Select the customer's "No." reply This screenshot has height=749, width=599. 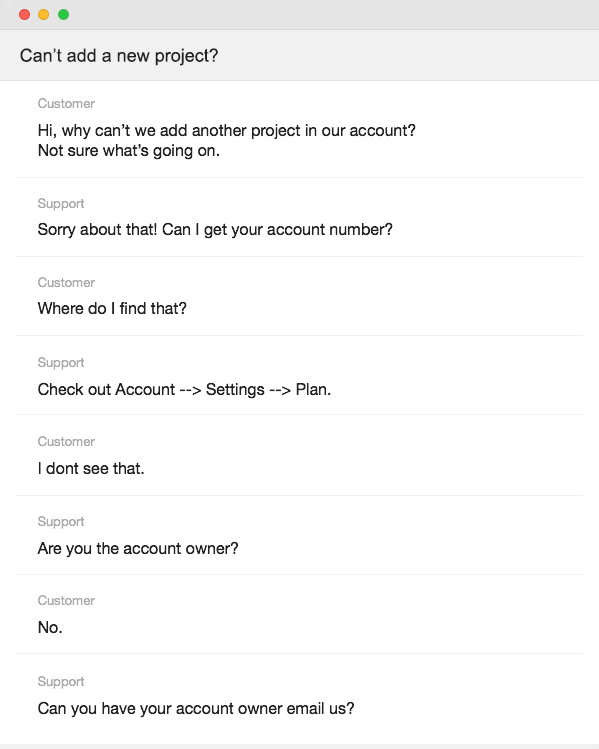coord(50,628)
